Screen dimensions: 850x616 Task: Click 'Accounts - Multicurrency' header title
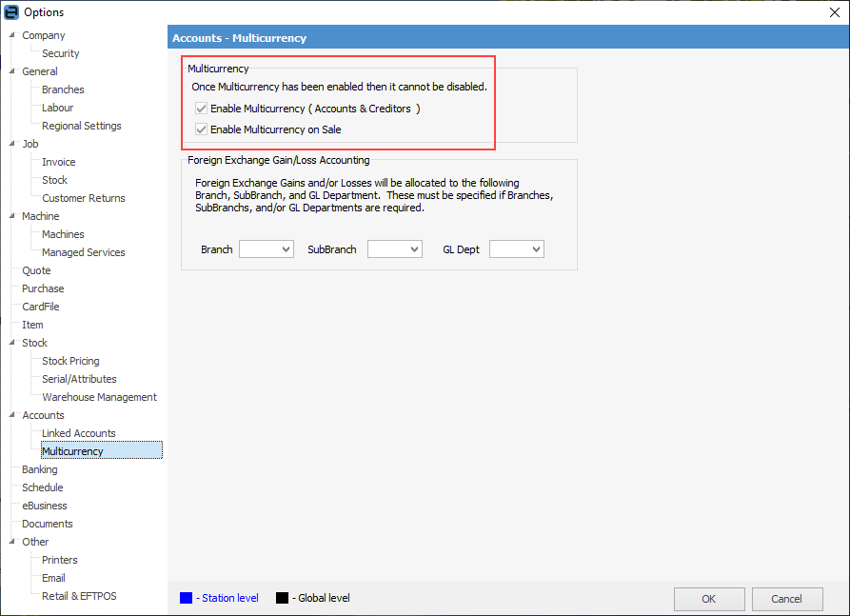239,38
